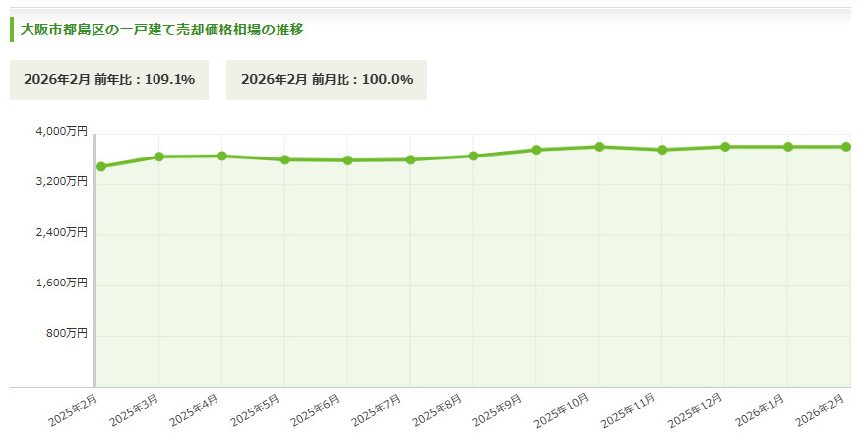Select the 2025年5月 chart data point
The image size is (868, 440).
285,159
